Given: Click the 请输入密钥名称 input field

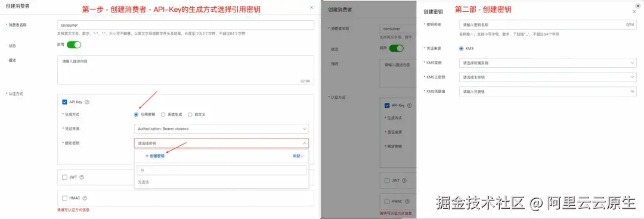Looking at the screenshot, I should point(548,25).
